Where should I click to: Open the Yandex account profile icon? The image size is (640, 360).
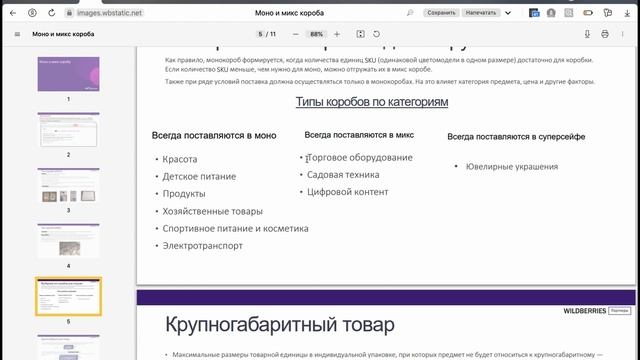[32, 13]
